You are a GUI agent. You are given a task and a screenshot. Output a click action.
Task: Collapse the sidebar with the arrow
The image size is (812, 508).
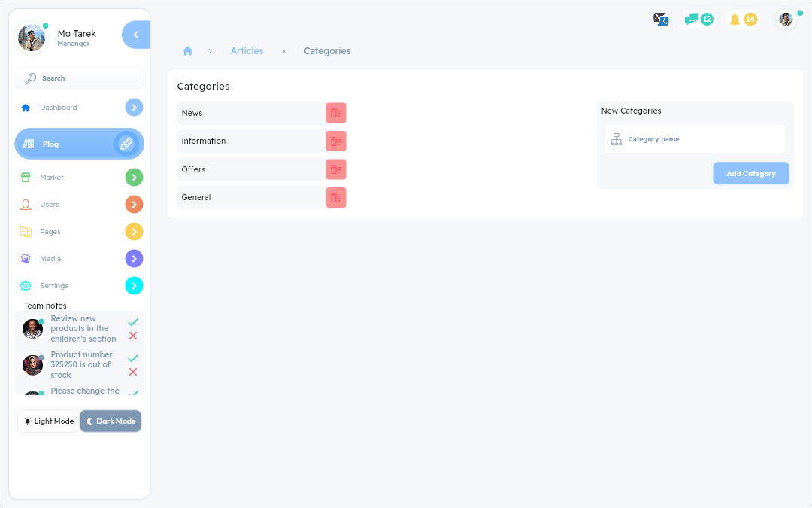click(x=135, y=34)
